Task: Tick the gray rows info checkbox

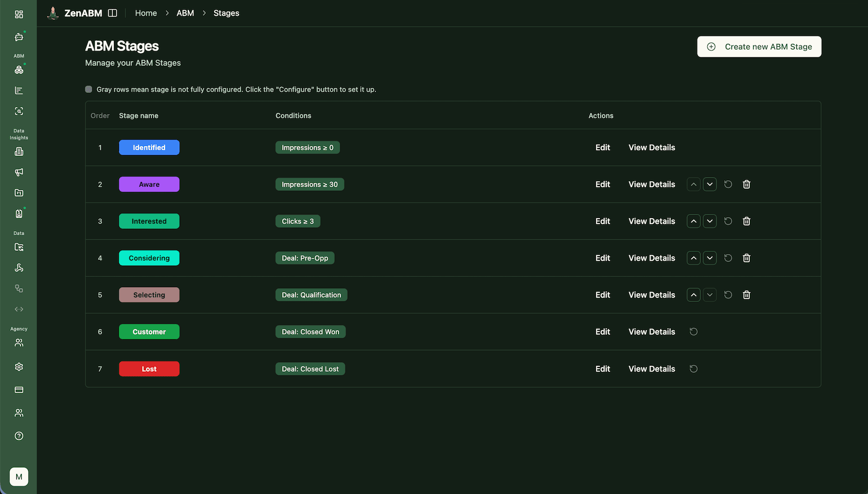Action: pyautogui.click(x=88, y=88)
